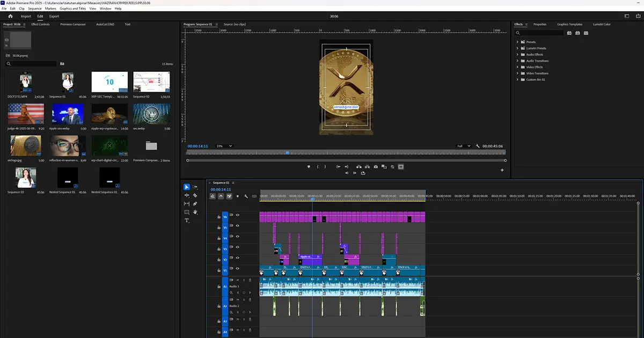Open the Graphics and Titles menu

pyautogui.click(x=72, y=9)
